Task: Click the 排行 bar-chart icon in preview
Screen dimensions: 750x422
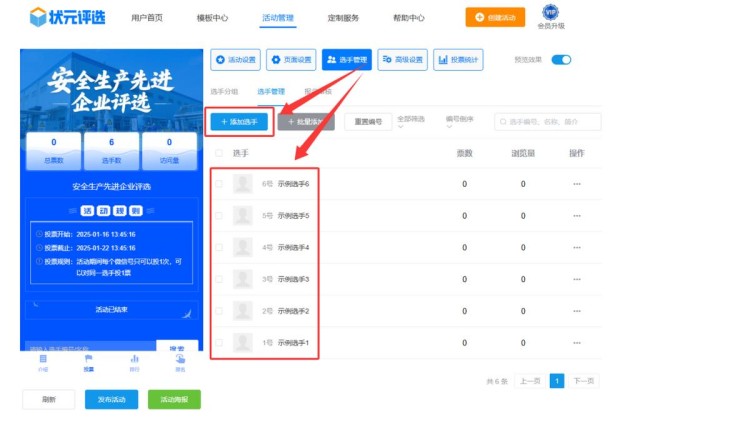Action: point(135,359)
